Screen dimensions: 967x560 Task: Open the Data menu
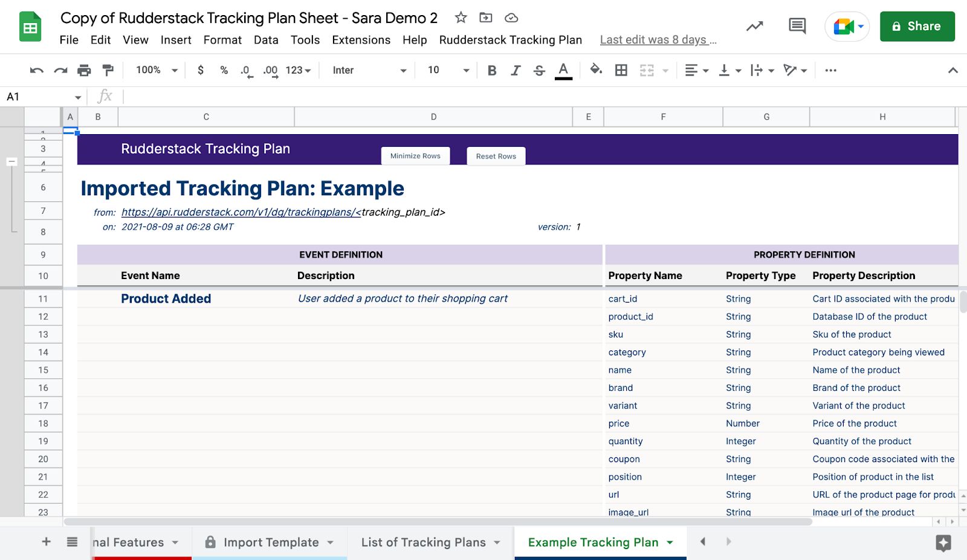pos(266,40)
